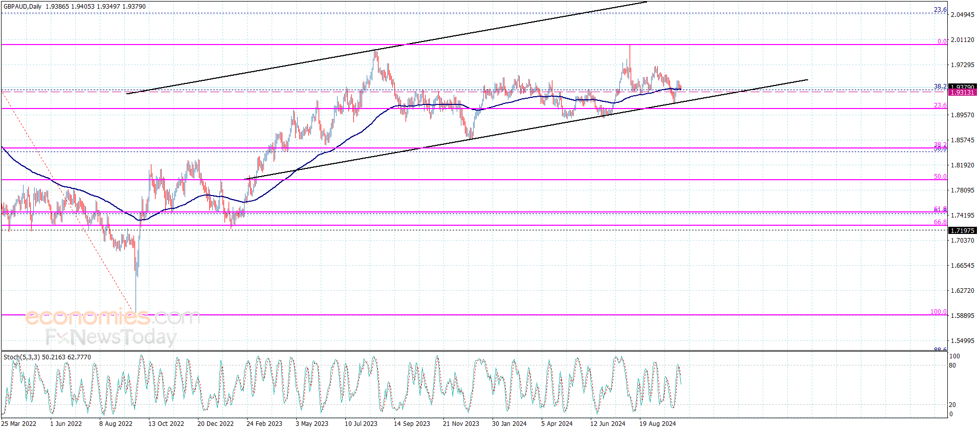The height and width of the screenshot is (430, 980).
Task: Click the 3 May 2023 date label
Action: (x=312, y=423)
